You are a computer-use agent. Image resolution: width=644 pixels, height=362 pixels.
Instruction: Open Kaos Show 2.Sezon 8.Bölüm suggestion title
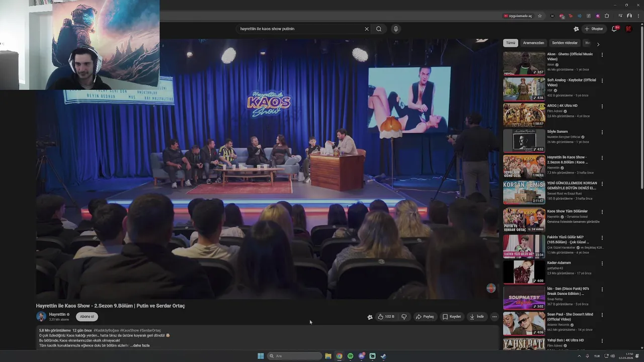coord(568,160)
